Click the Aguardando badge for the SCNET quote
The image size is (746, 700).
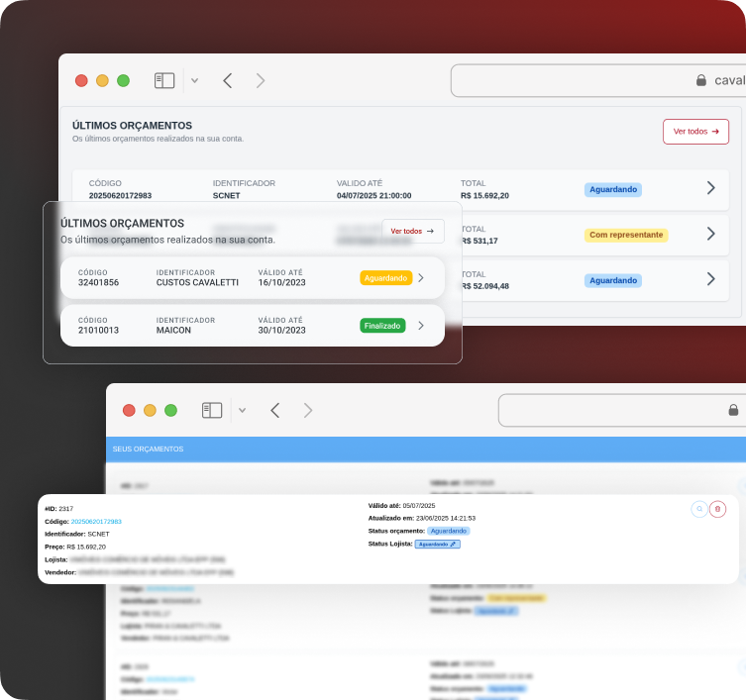[613, 189]
